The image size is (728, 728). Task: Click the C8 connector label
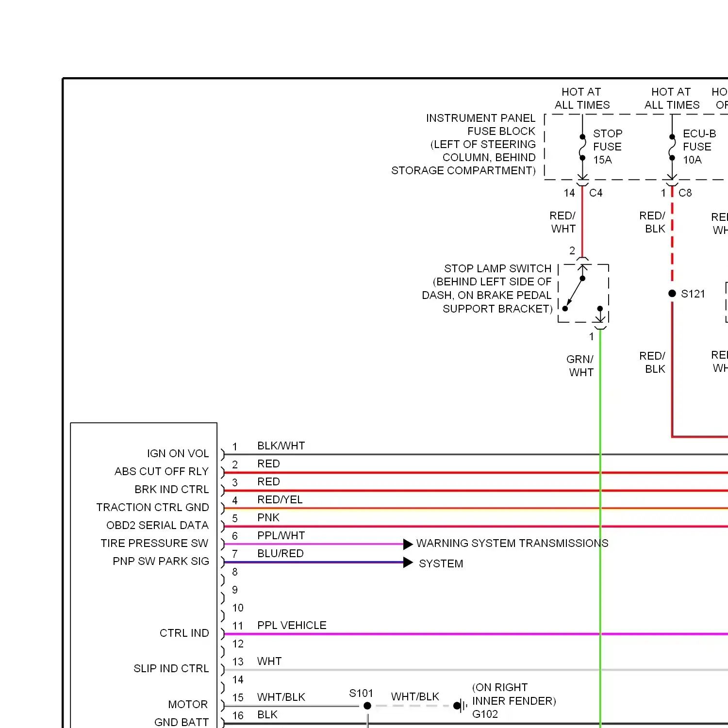(685, 193)
